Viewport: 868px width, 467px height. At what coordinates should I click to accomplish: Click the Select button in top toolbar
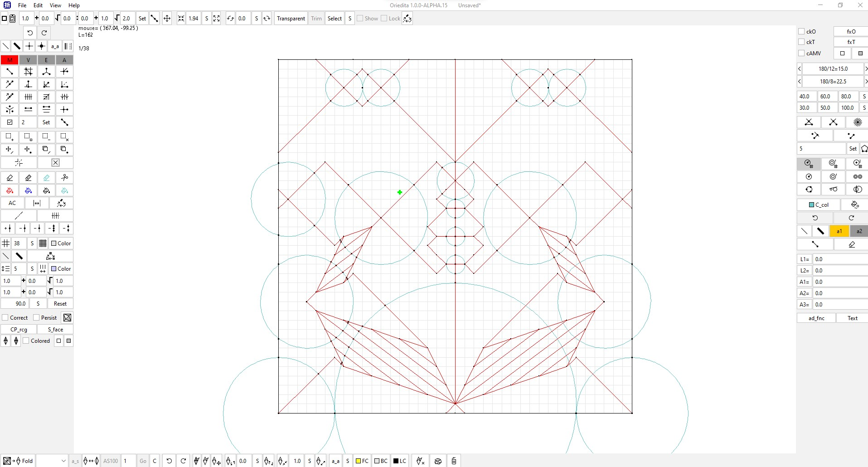335,19
